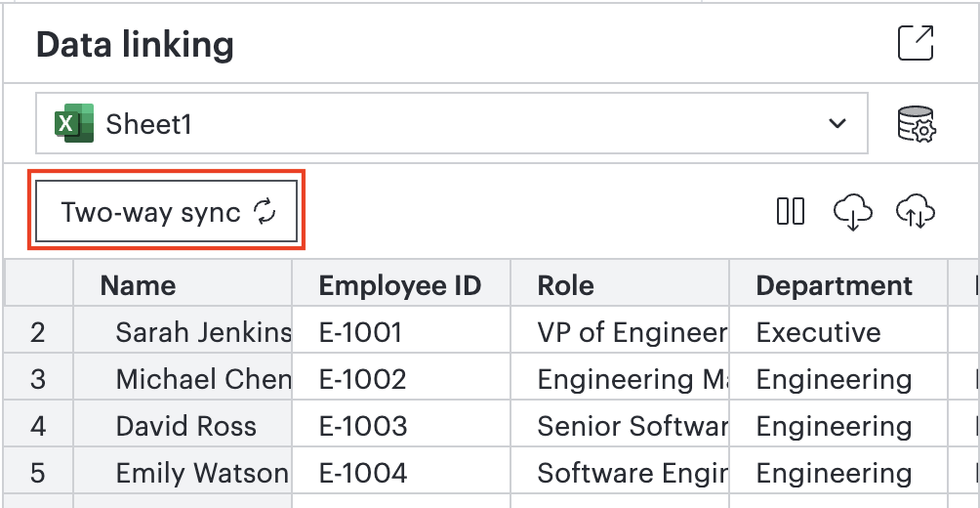This screenshot has width=980, height=508.
Task: Open the pop-out panel icon
Action: (x=916, y=43)
